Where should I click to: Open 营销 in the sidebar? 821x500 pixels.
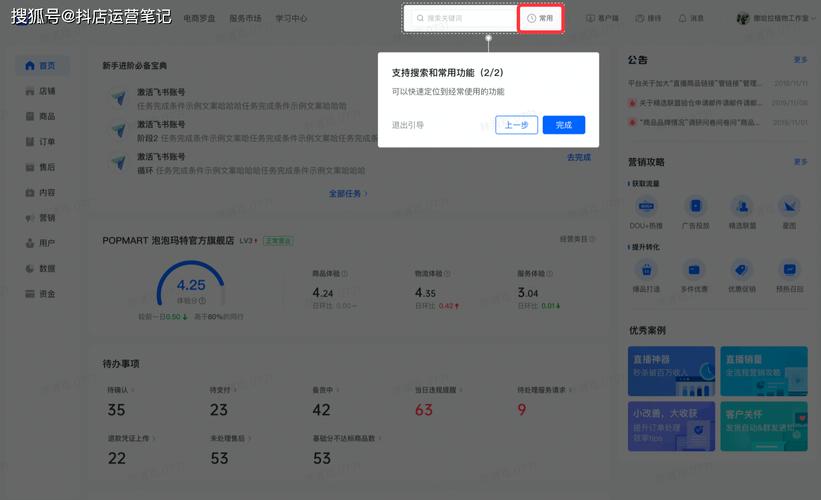coord(40,218)
